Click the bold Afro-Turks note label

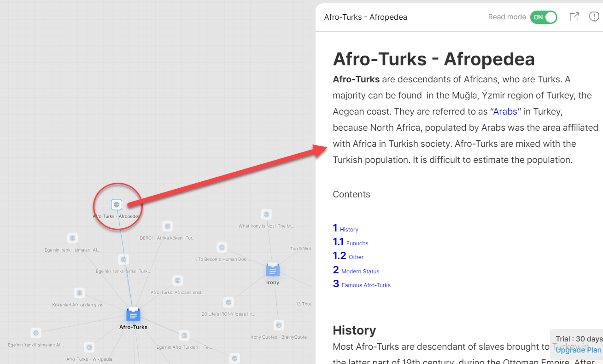pyautogui.click(x=133, y=327)
